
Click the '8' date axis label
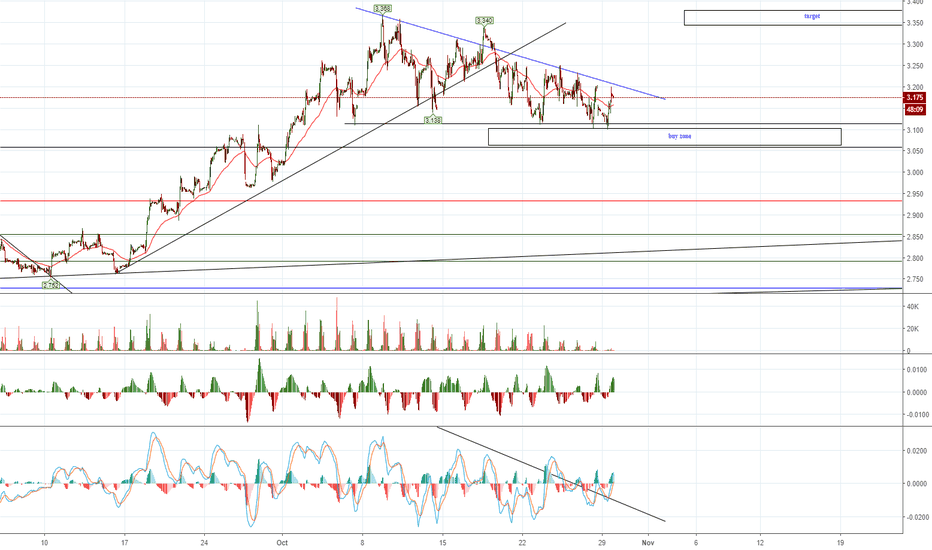point(363,543)
